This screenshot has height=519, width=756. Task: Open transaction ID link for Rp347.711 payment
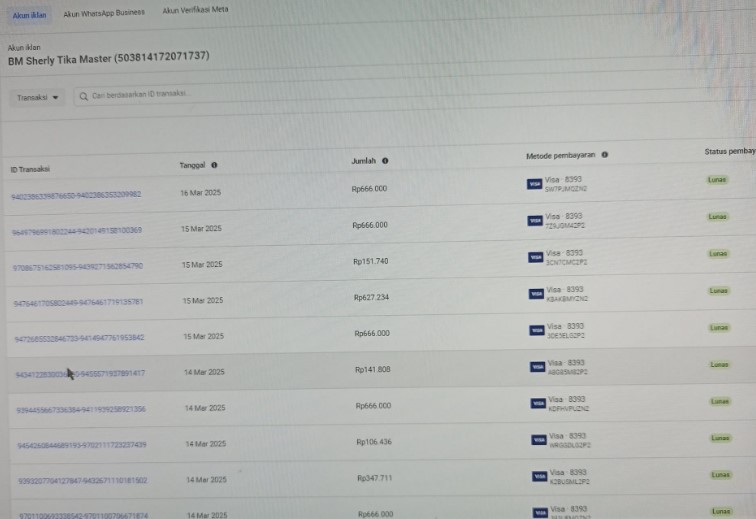81,480
